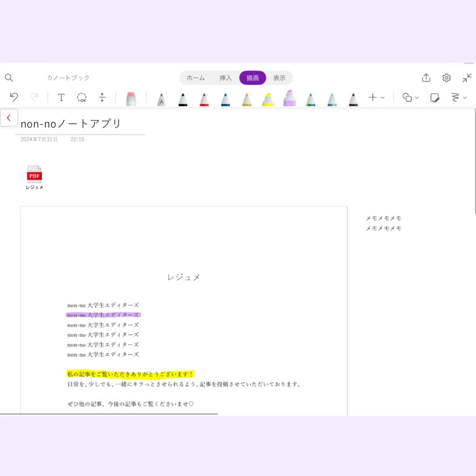Viewport: 476px width, 476px height.
Task: Open the ink stroke style tool
Action: pyautogui.click(x=455, y=97)
